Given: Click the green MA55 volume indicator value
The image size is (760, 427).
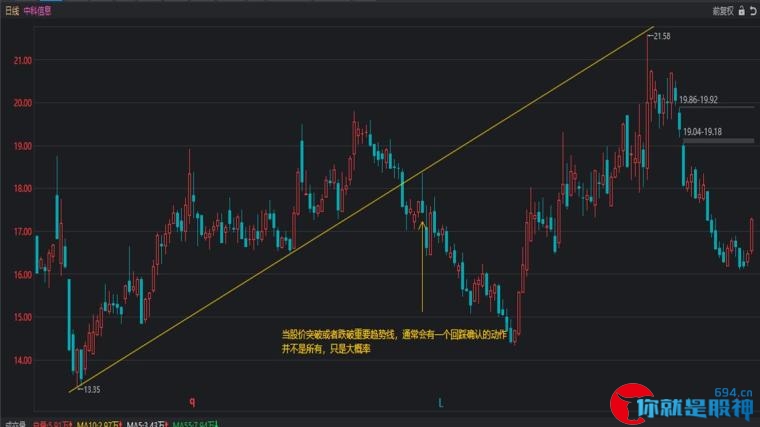Looking at the screenshot, I should click(x=196, y=424).
